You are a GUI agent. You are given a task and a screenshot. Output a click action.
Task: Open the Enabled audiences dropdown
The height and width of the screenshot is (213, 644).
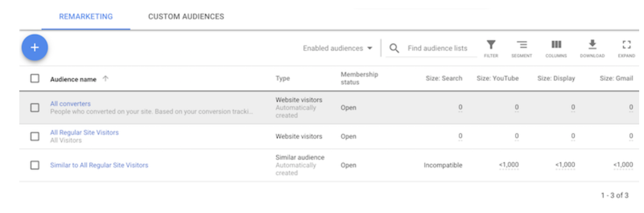[337, 48]
